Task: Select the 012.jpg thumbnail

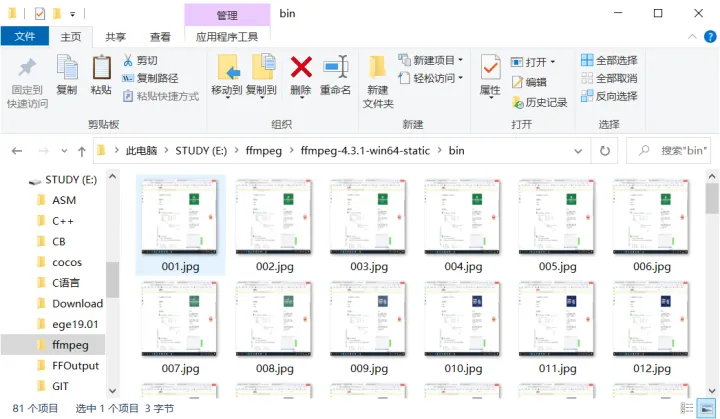Action: coord(651,327)
